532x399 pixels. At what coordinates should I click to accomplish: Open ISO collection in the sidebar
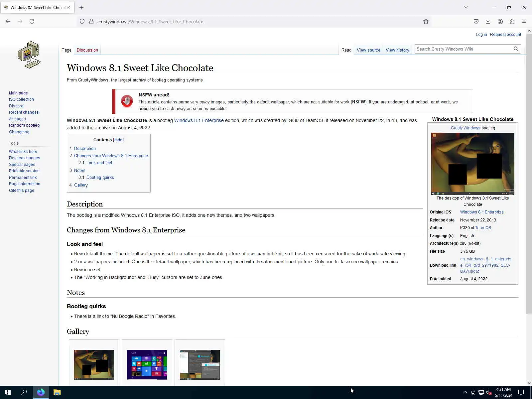(x=21, y=99)
